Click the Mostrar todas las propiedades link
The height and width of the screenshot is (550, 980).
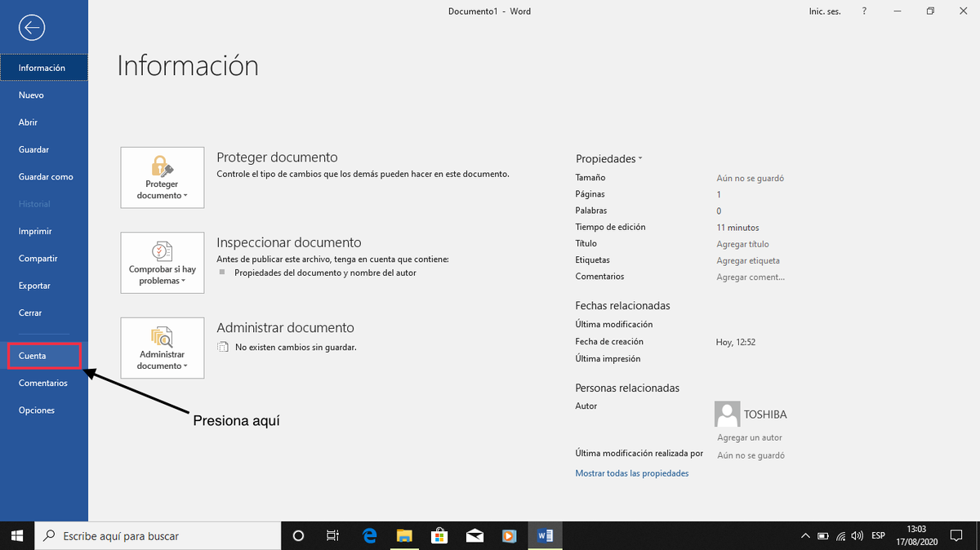631,472
